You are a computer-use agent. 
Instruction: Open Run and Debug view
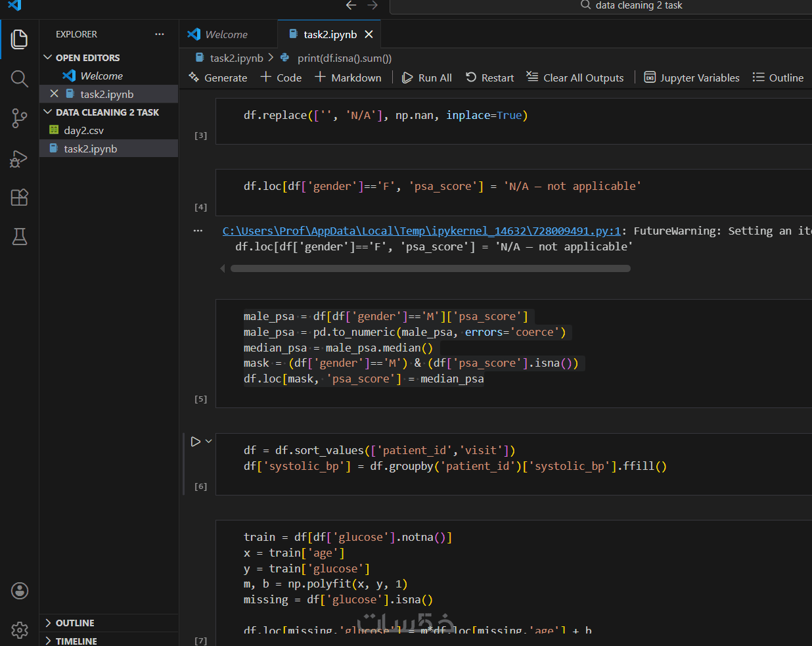tap(20, 158)
